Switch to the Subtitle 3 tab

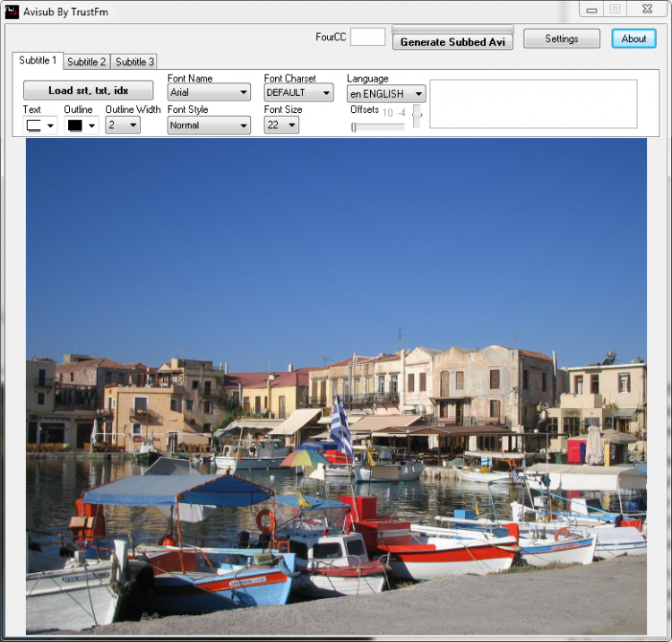134,62
